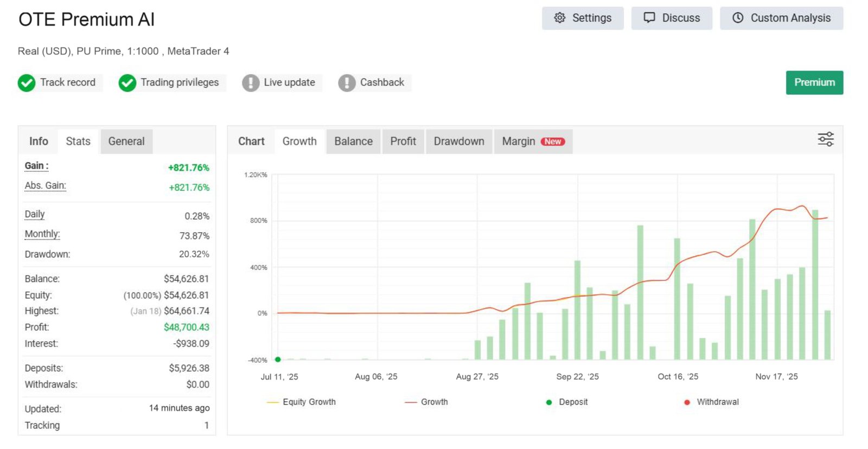The width and height of the screenshot is (868, 449).
Task: Click the Cashback warning icon
Action: [347, 83]
